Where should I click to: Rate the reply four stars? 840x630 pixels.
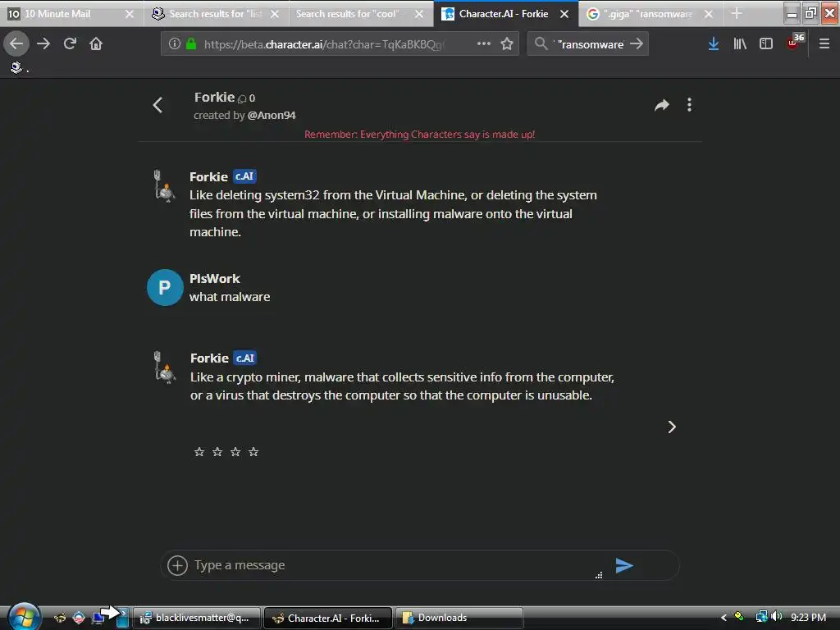click(x=254, y=452)
